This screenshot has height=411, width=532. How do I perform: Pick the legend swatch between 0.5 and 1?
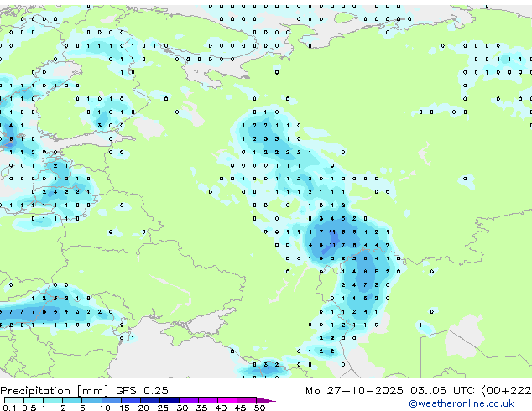coord(34,400)
